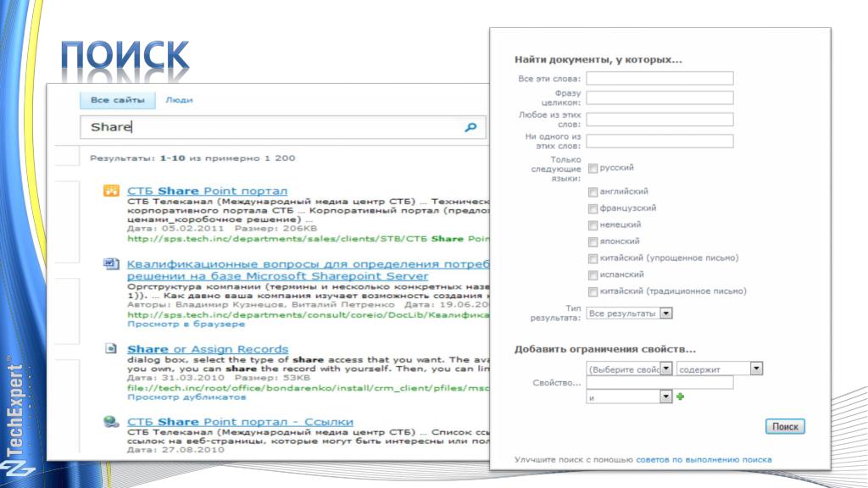
Task: Click the site icon beside СТБ Share Point портал
Action: (x=111, y=191)
